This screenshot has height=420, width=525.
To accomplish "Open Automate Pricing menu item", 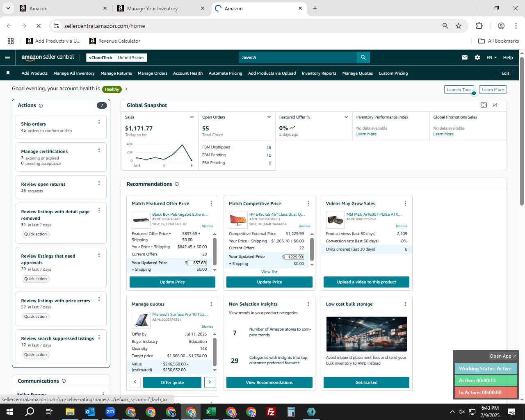I will tap(225, 73).
